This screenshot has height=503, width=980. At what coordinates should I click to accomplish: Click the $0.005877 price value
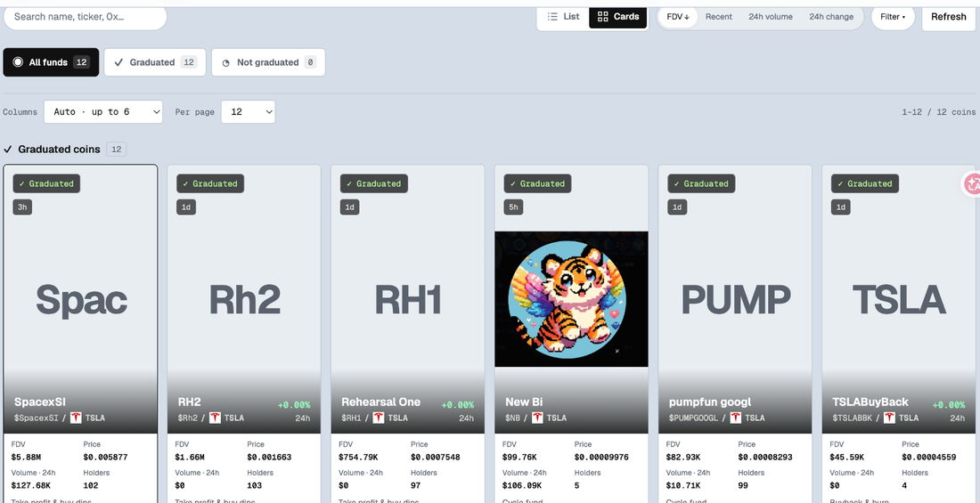click(106, 458)
